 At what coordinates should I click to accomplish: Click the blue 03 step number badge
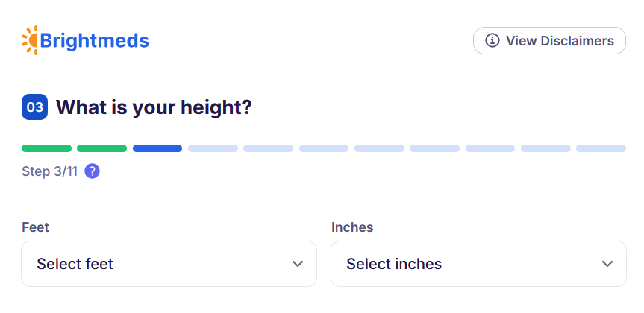(x=34, y=107)
